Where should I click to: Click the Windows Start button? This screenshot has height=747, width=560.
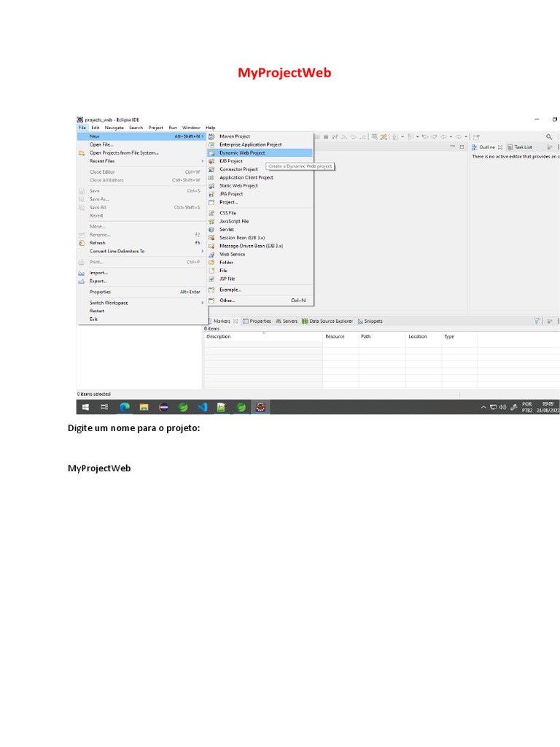86,407
